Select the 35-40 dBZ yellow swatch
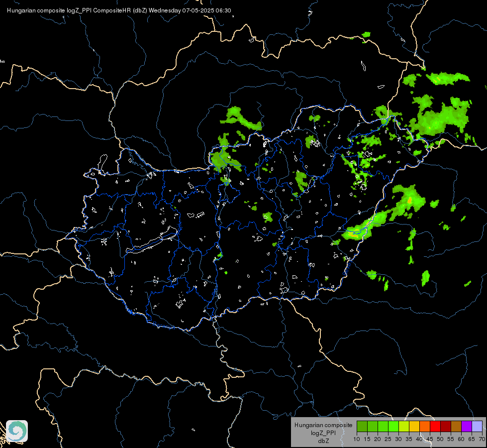Image resolution: width=487 pixels, height=448 pixels. click(x=414, y=426)
